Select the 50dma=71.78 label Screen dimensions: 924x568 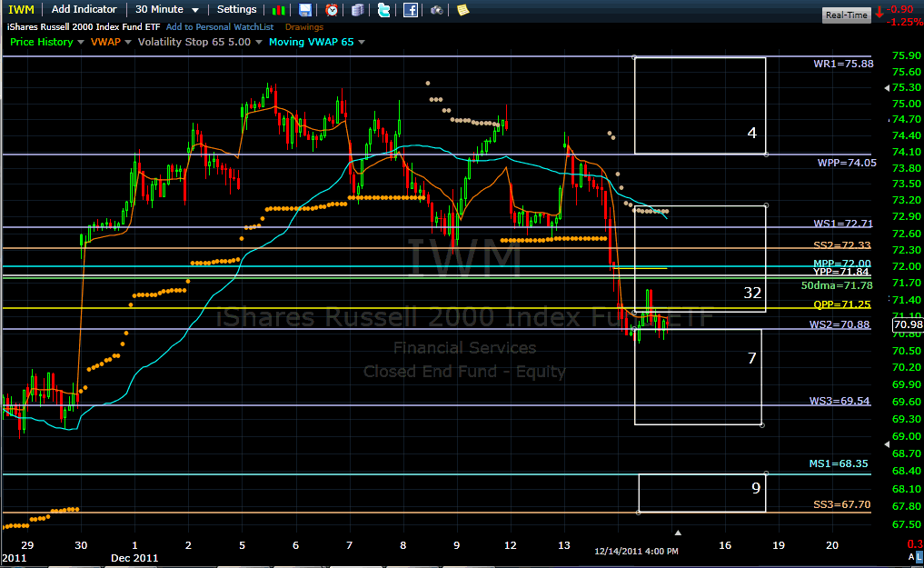[x=837, y=285]
